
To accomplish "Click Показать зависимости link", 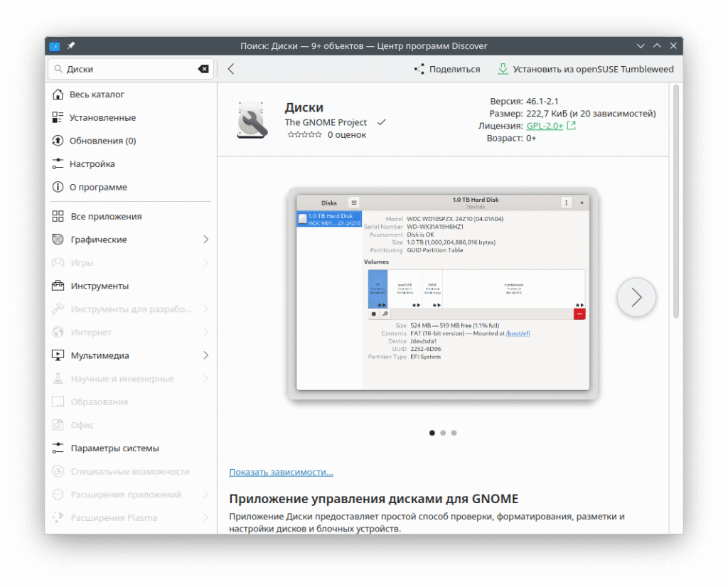I will pyautogui.click(x=281, y=472).
